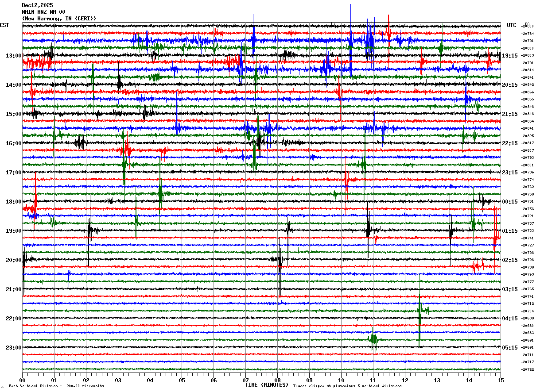
Task: Click the DC offset value -20784
Action: (527, 34)
